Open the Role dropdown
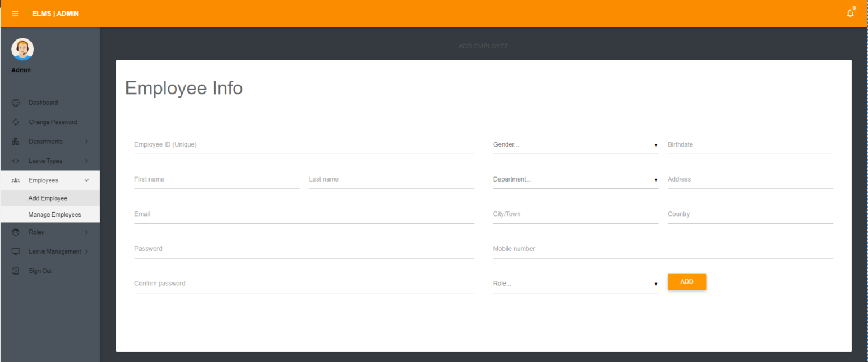Viewport: 868px width, 362px height. click(576, 283)
